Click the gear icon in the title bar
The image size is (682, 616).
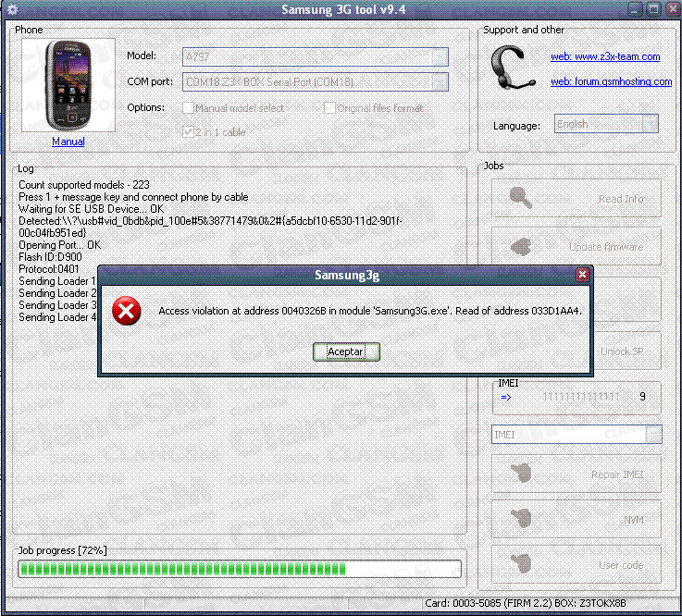(13, 9)
